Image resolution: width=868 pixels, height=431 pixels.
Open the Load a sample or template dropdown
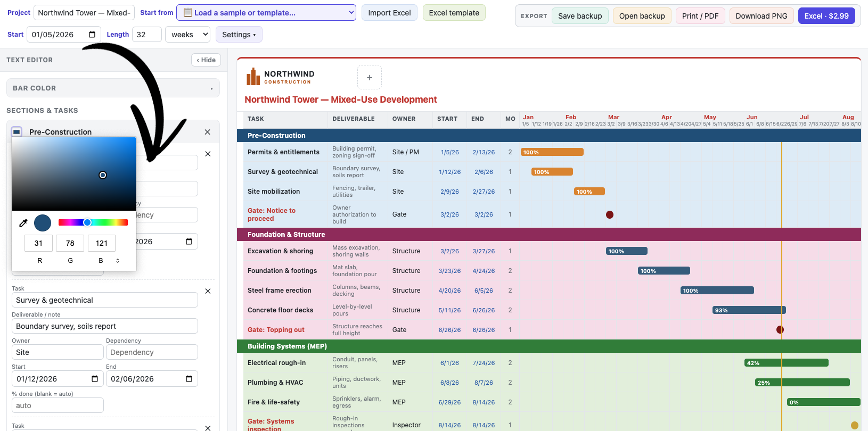tap(266, 13)
